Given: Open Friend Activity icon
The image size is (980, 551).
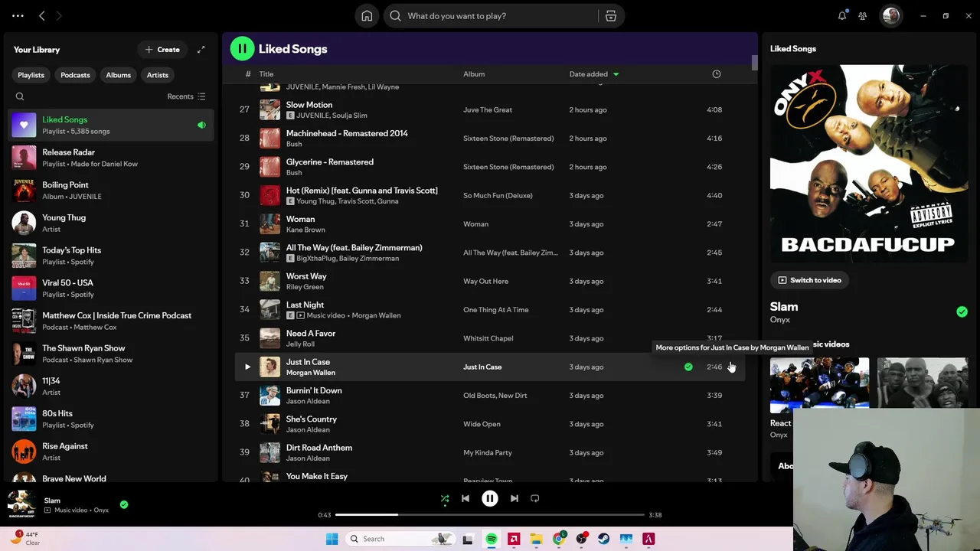Looking at the screenshot, I should click(x=863, y=16).
